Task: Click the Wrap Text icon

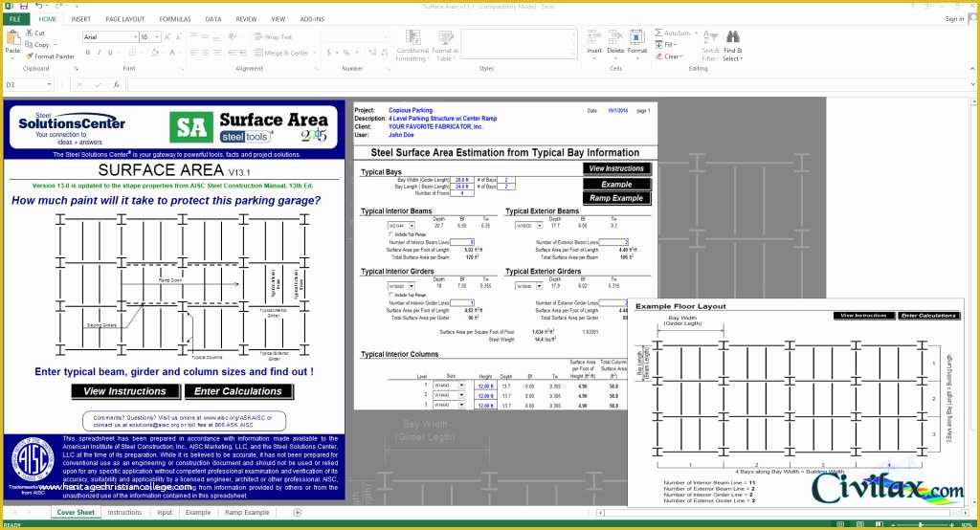Action: point(258,37)
